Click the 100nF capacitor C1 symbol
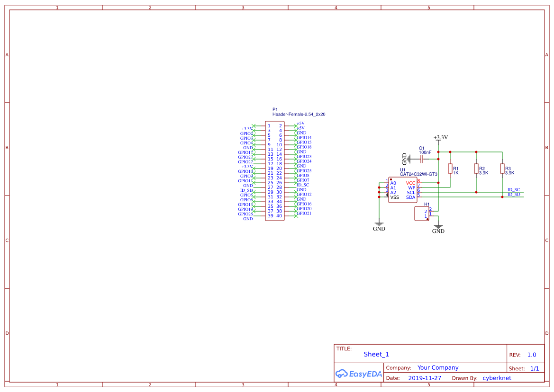 point(422,160)
